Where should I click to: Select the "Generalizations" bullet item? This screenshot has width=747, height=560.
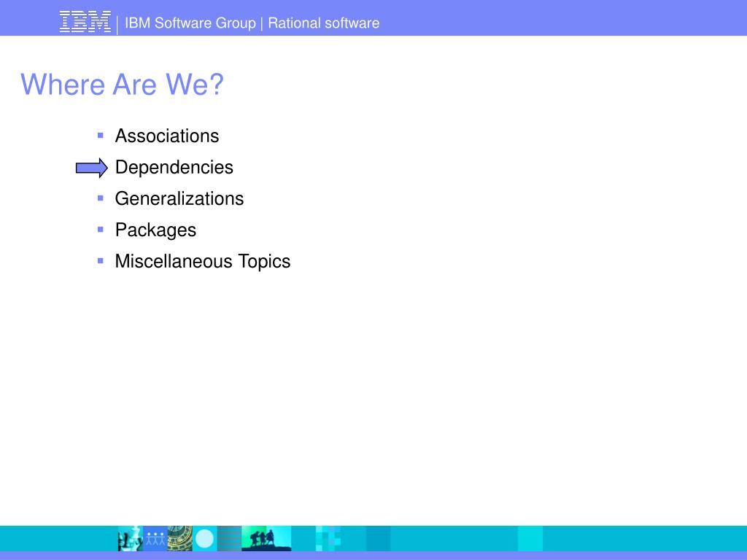pyautogui.click(x=179, y=198)
